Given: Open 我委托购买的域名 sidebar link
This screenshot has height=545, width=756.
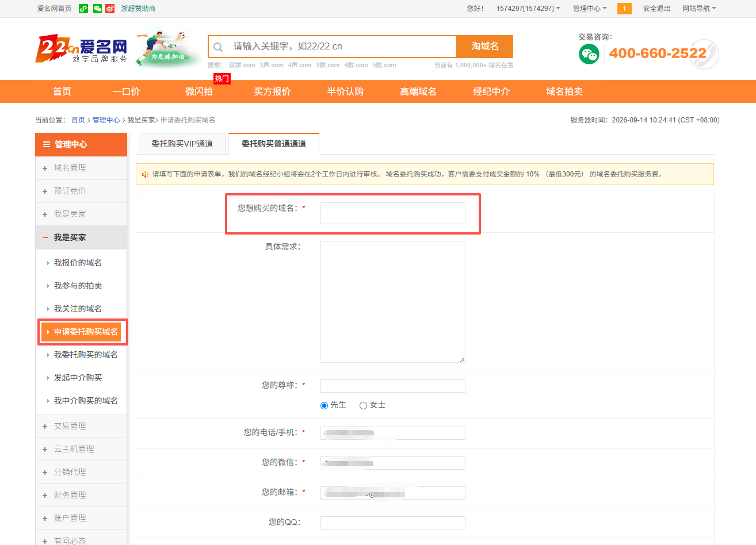Looking at the screenshot, I should pyautogui.click(x=86, y=355).
